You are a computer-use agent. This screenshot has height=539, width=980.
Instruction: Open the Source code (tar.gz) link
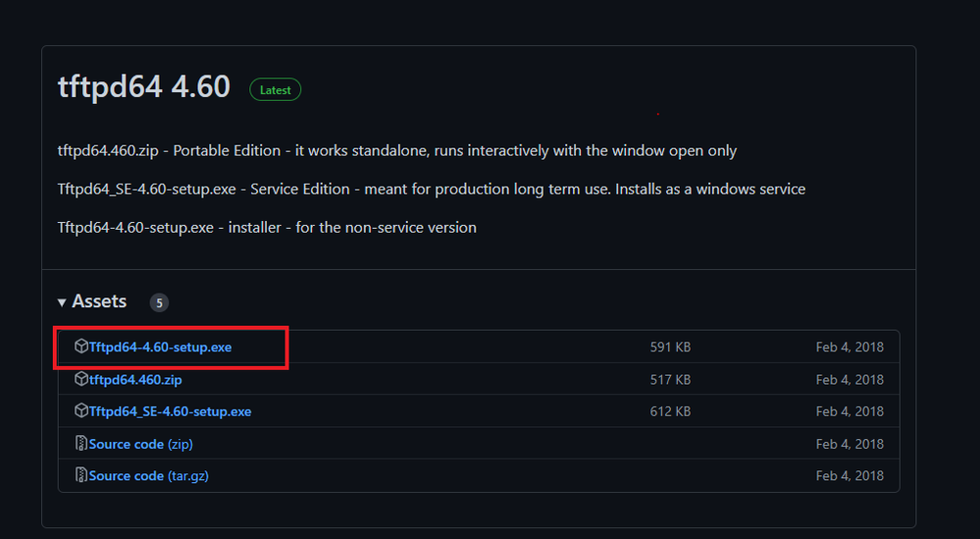pos(148,475)
